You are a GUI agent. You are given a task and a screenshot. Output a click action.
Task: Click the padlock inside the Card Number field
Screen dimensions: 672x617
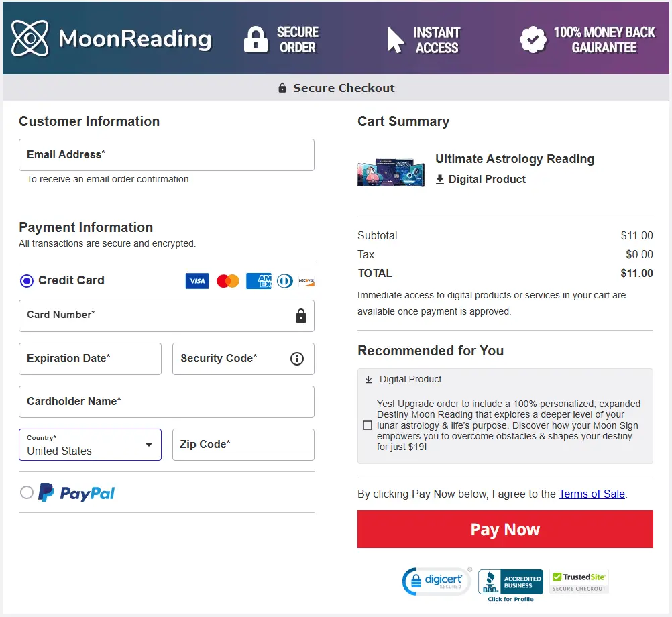pos(300,316)
